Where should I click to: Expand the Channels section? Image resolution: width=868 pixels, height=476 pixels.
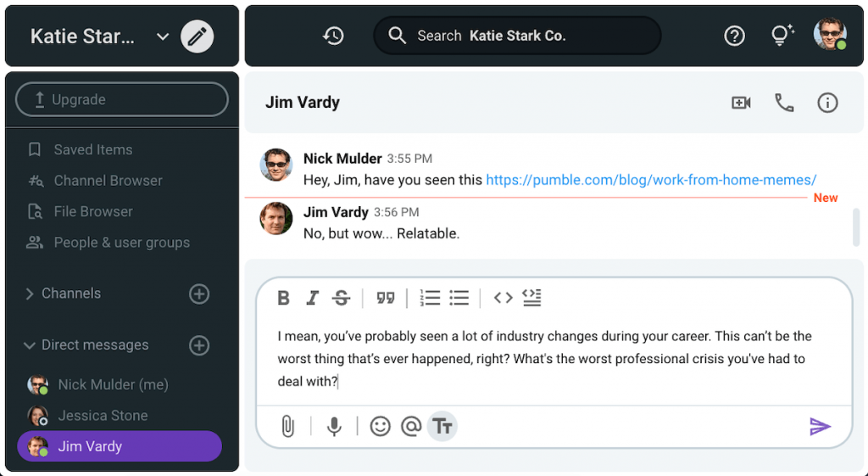(x=31, y=294)
